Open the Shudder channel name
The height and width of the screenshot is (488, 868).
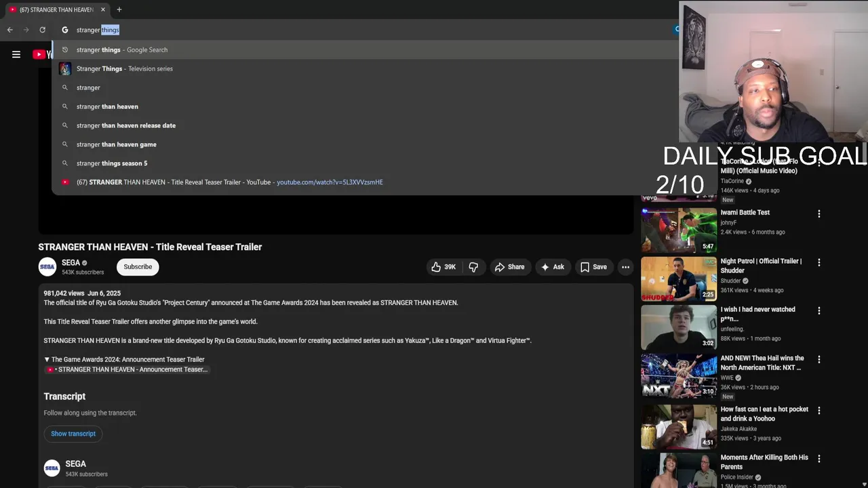tap(730, 281)
